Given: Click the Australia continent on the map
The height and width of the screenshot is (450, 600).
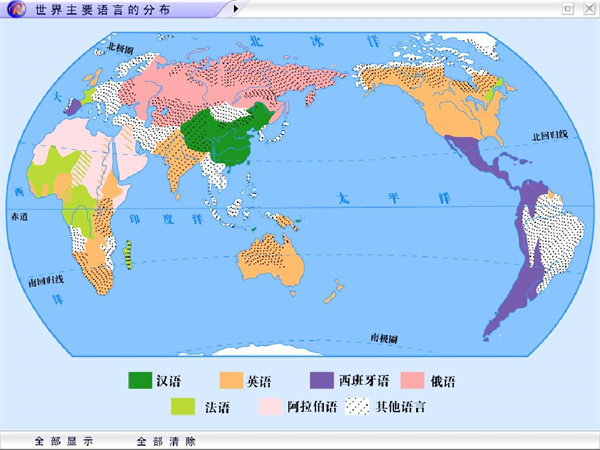Looking at the screenshot, I should (x=268, y=261).
